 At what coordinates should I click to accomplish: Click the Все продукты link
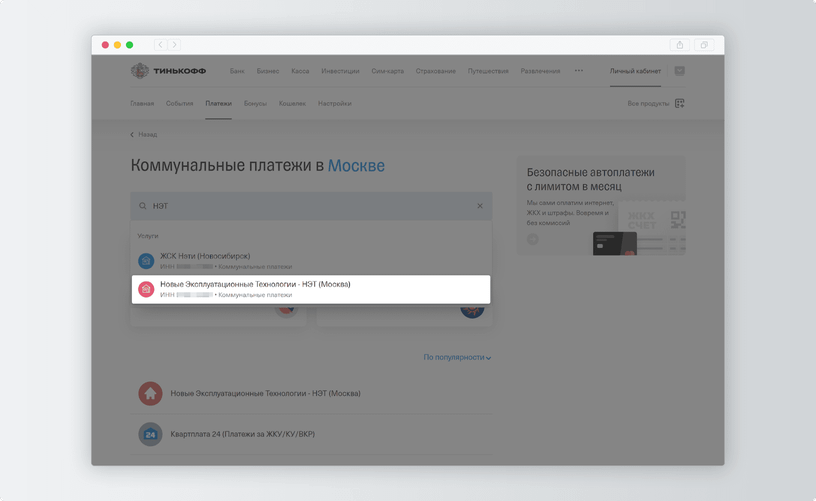tap(648, 104)
